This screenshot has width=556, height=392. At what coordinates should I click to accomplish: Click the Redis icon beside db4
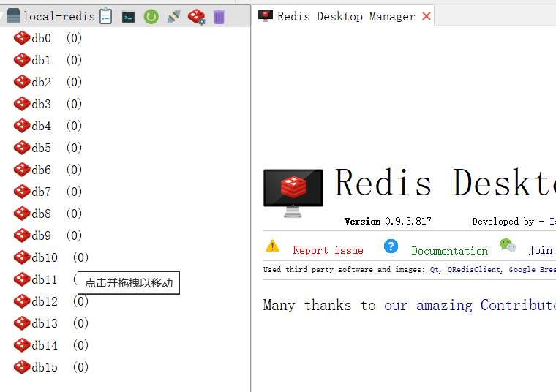(x=22, y=126)
